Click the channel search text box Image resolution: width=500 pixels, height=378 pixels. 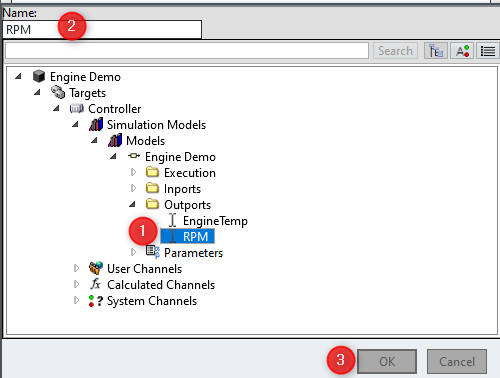tap(187, 51)
